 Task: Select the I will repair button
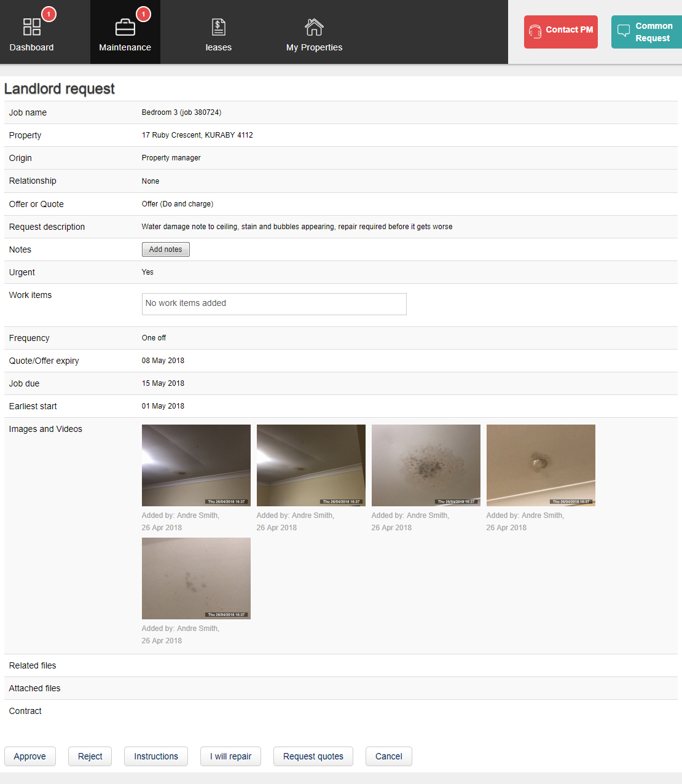(230, 756)
